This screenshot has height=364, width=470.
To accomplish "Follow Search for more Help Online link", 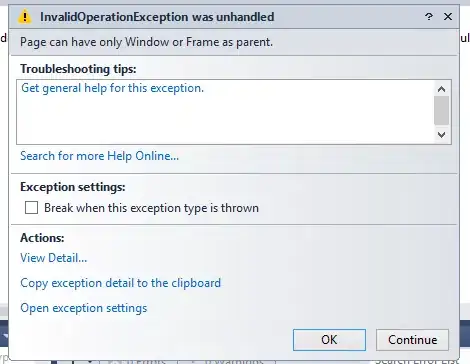I will [99, 156].
